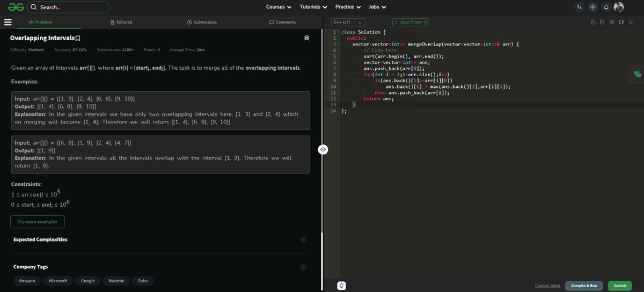This screenshot has height=292, width=644.
Task: Select the Microsoft company tag
Action: [x=58, y=281]
